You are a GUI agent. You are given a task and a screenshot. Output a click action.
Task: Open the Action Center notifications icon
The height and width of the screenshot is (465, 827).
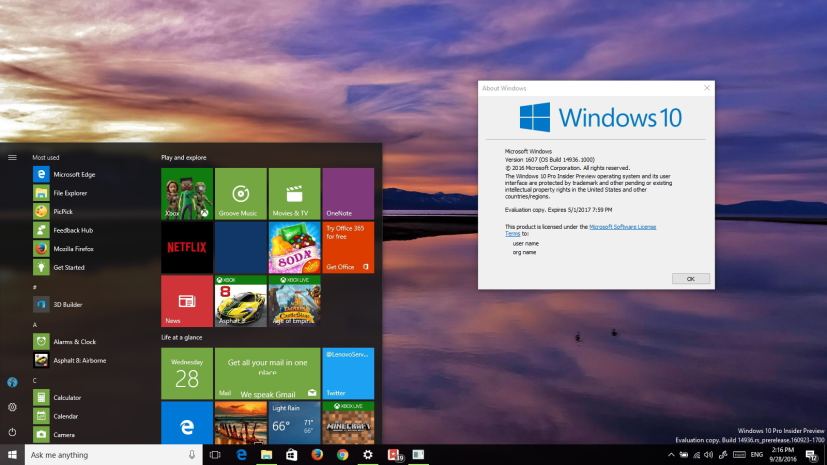[811, 455]
